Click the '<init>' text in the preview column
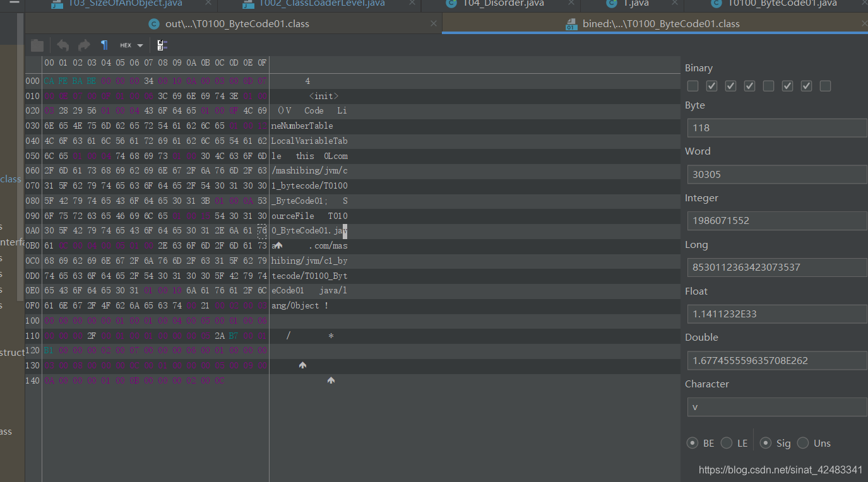 click(x=324, y=96)
